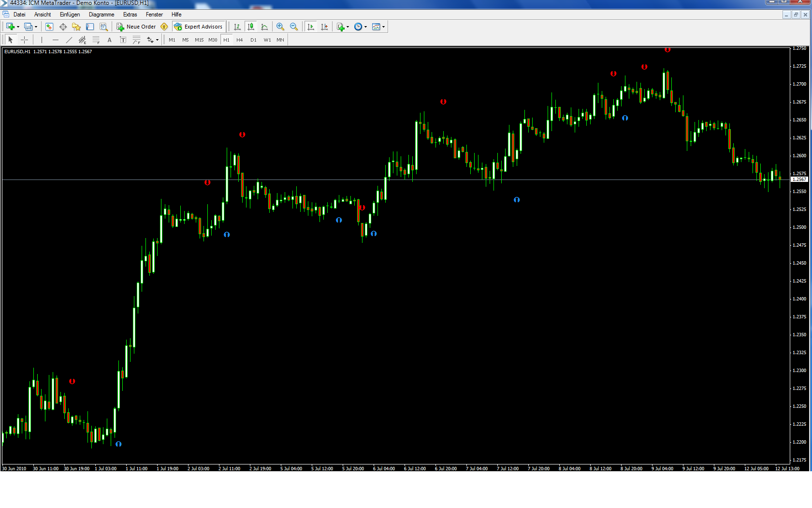Open the indicators list icon
This screenshot has height=508, width=812.
pyautogui.click(x=341, y=27)
